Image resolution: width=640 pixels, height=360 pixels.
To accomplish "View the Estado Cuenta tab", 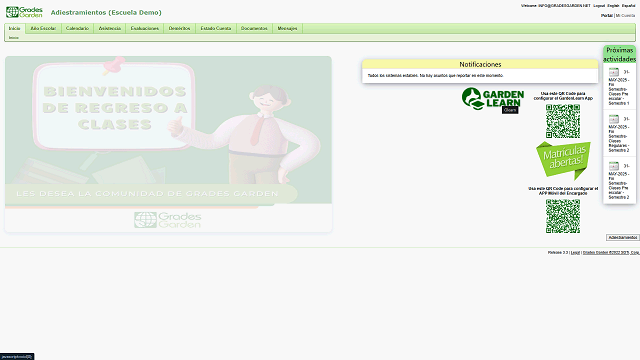I will point(216,28).
